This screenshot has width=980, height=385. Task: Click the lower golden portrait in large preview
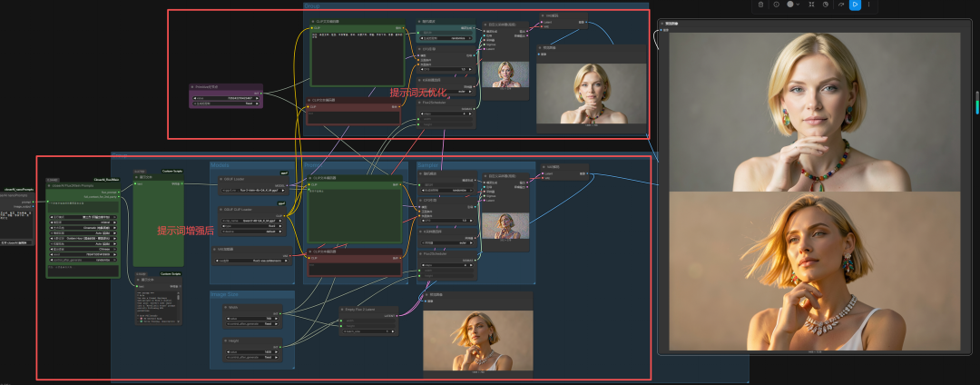pyautogui.click(x=814, y=271)
